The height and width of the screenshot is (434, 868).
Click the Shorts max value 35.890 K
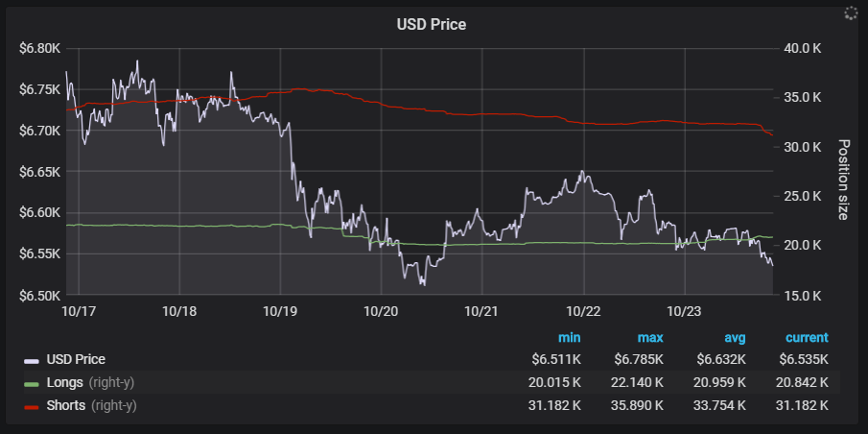[637, 406]
